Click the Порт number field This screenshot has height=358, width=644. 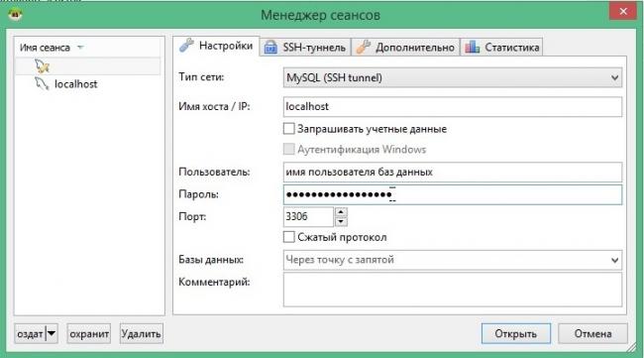coord(308,216)
